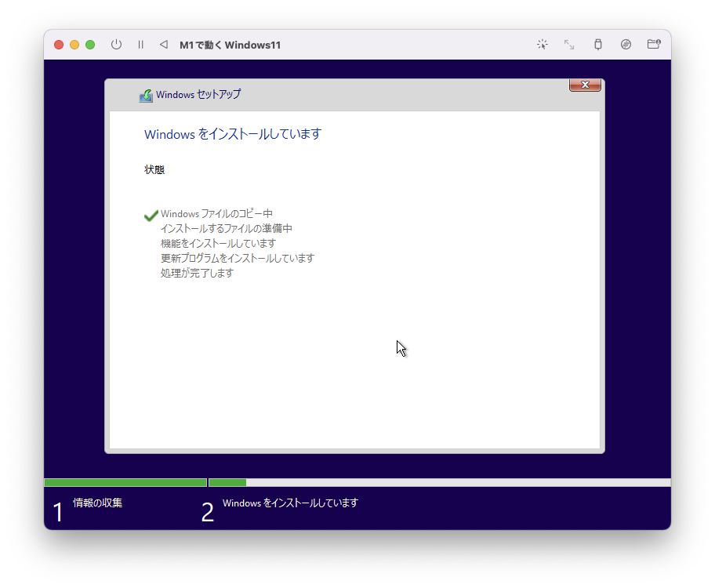Close the Windows Setup dialog
This screenshot has height=588, width=715.
point(585,85)
